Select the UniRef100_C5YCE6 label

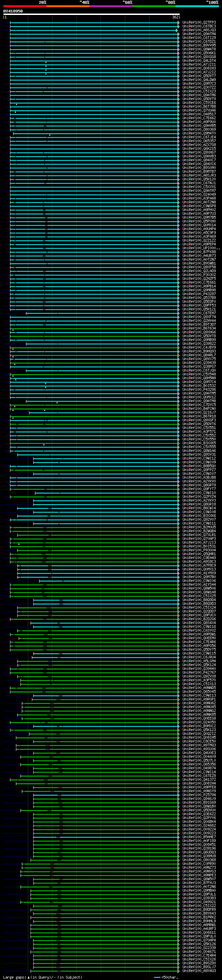point(199,103)
